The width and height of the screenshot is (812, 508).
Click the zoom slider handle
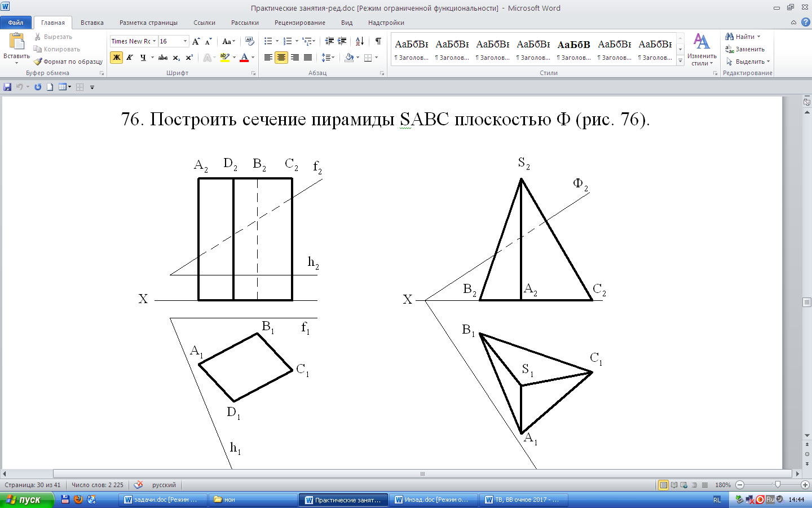coord(778,484)
